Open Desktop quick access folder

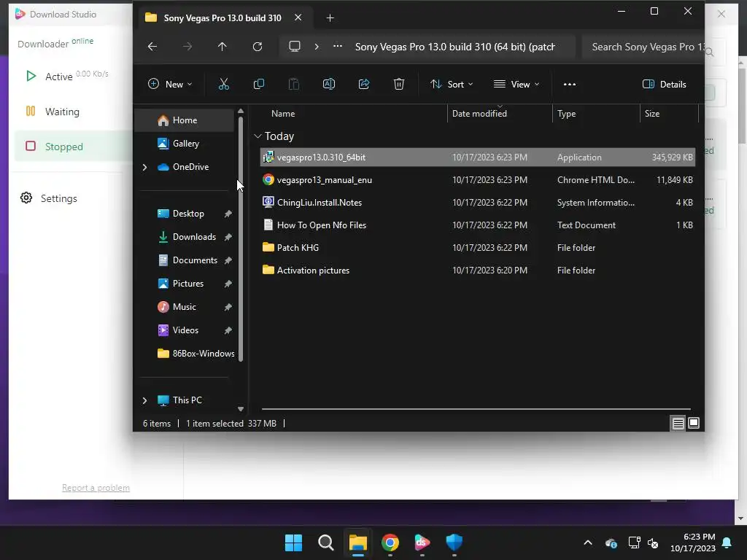[x=187, y=214]
